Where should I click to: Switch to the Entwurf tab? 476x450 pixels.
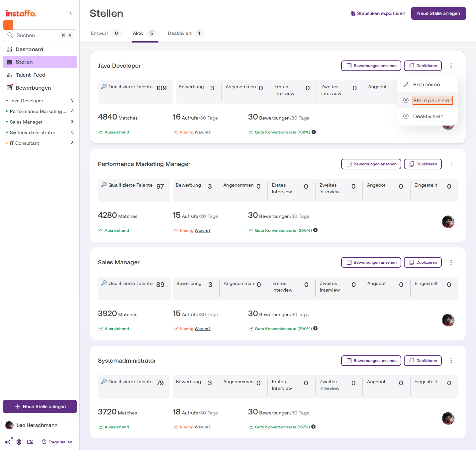point(106,33)
